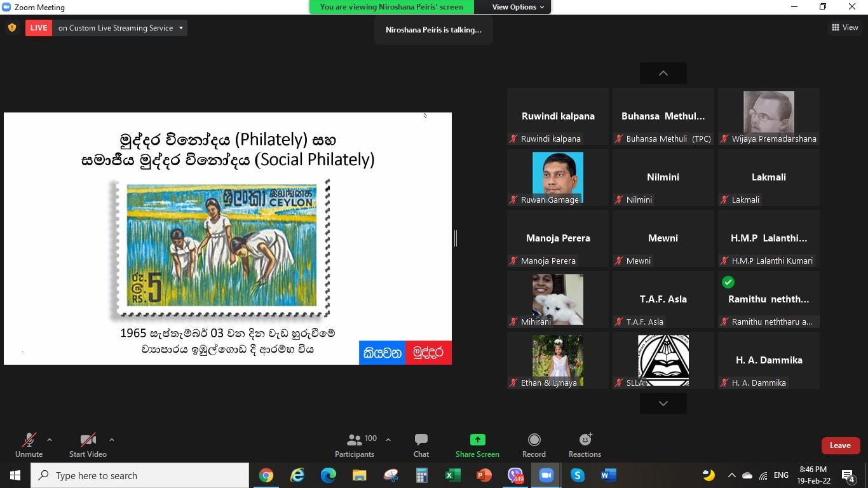Open Excel from taskbar
This screenshot has height=488, width=868.
pos(452,475)
